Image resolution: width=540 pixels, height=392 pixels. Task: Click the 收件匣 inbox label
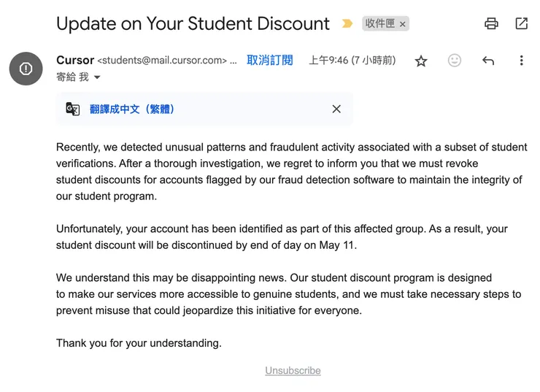[379, 23]
